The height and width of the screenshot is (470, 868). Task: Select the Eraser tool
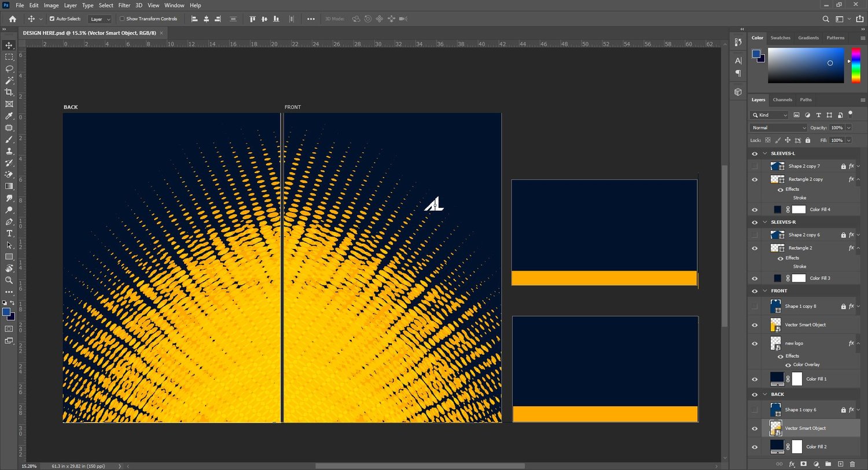click(9, 174)
